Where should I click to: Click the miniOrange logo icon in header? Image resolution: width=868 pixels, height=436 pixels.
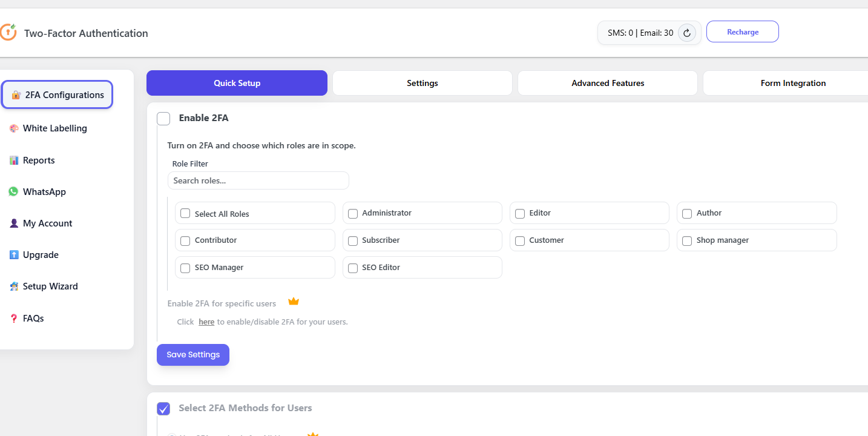(x=8, y=32)
